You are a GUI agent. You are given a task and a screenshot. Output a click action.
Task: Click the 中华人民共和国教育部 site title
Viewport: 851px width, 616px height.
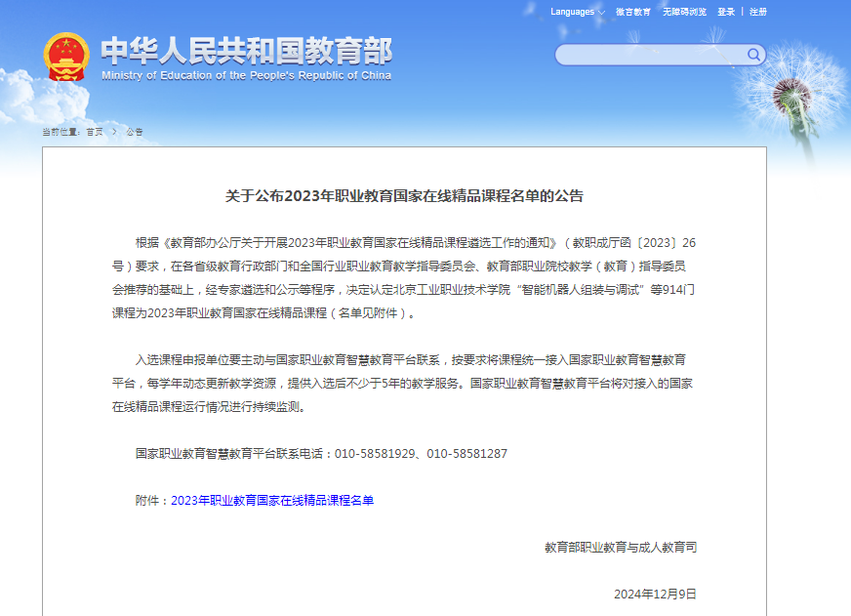click(x=246, y=50)
